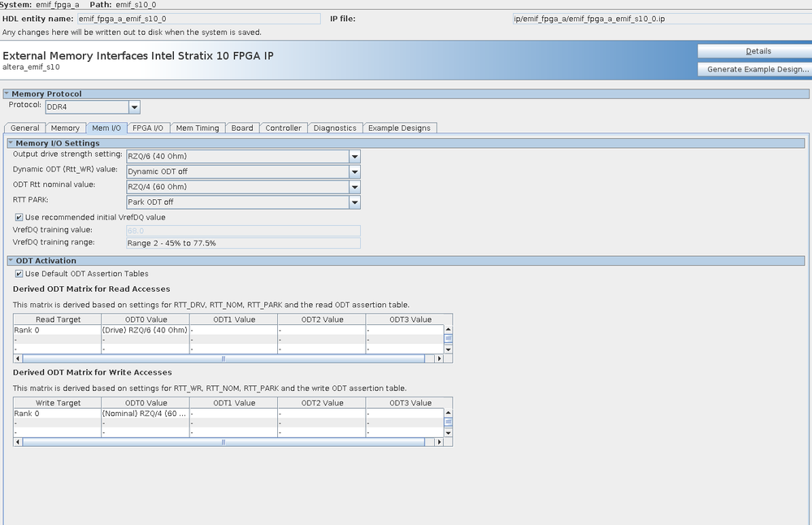Click Write matrix scroll-up arrow
The height and width of the screenshot is (525, 812).
tap(449, 413)
